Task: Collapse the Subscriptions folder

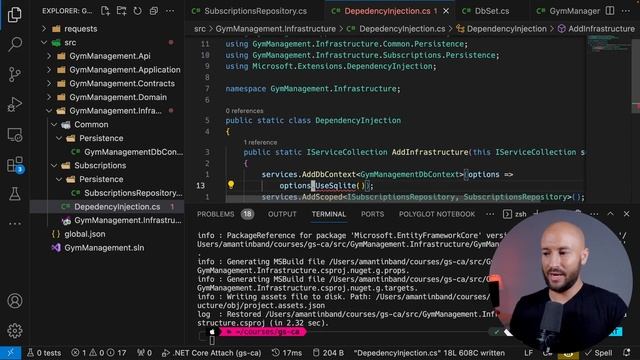Action: click(54, 165)
